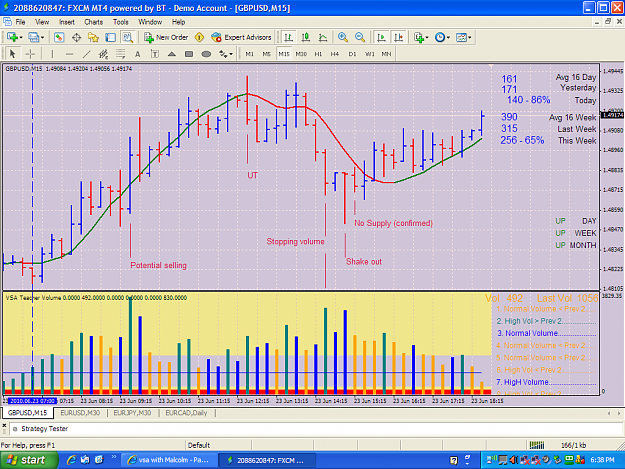Open the Templates dropdown
Screen dimensions: 625x469
(464, 37)
